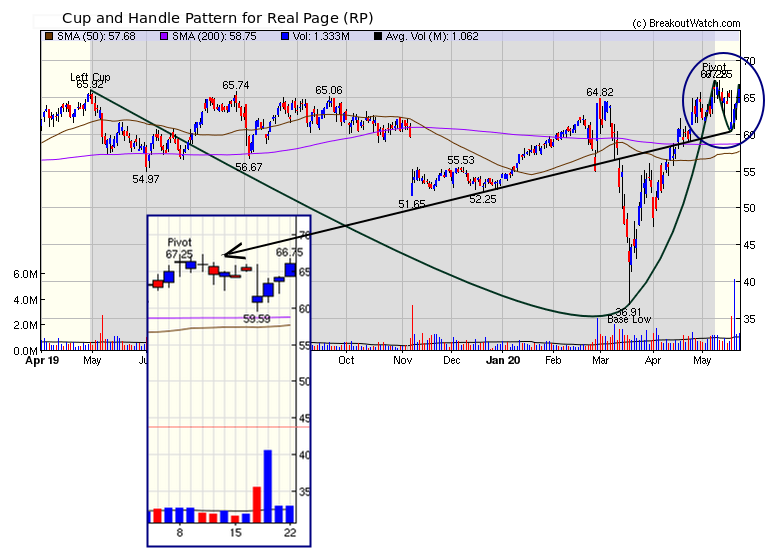The image size is (780, 548).
Task: Click the 54.97 low price label
Action: pyautogui.click(x=146, y=180)
